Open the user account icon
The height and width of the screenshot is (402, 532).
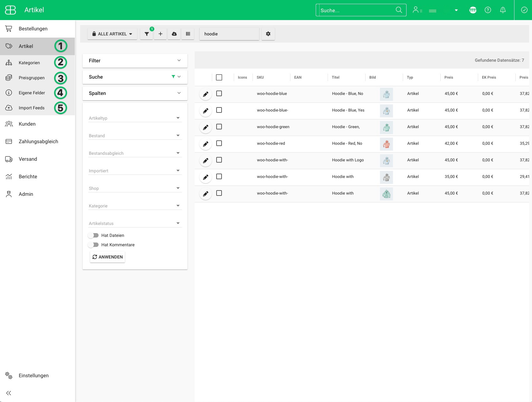point(416,10)
